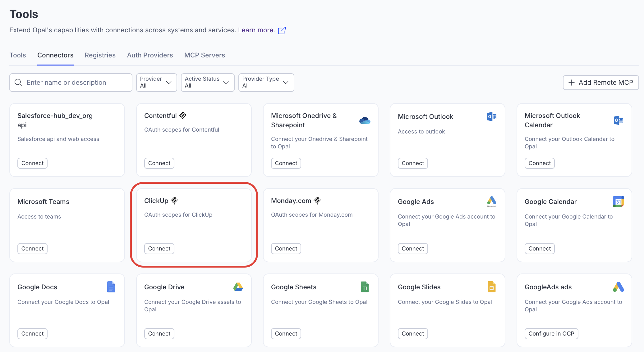The image size is (644, 352).
Task: Click the external link icon after Learn more
Action: point(282,30)
